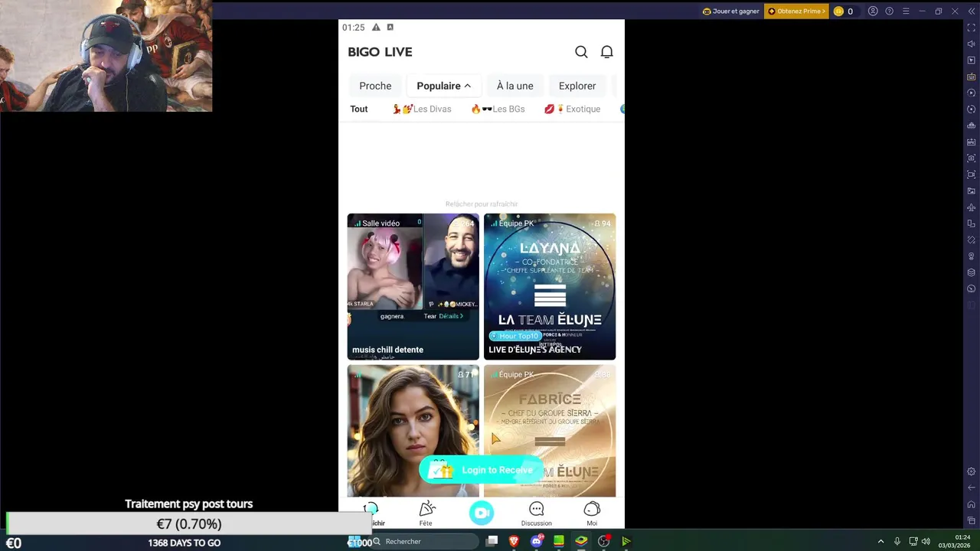This screenshot has width=980, height=551.
Task: Switch to the Explorer tab
Action: [577, 86]
